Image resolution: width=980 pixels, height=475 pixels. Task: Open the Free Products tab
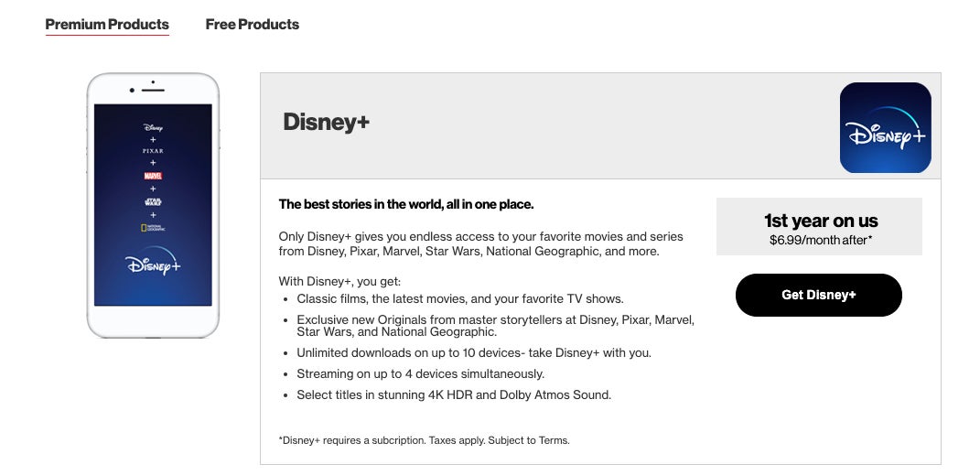click(252, 25)
